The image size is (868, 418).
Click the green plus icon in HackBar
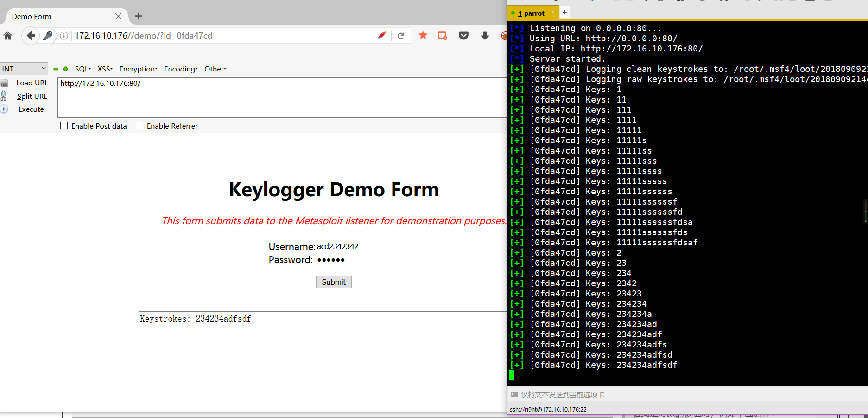point(66,69)
